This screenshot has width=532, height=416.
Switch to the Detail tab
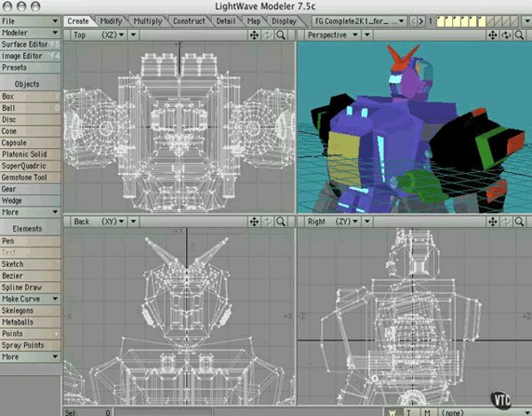226,21
